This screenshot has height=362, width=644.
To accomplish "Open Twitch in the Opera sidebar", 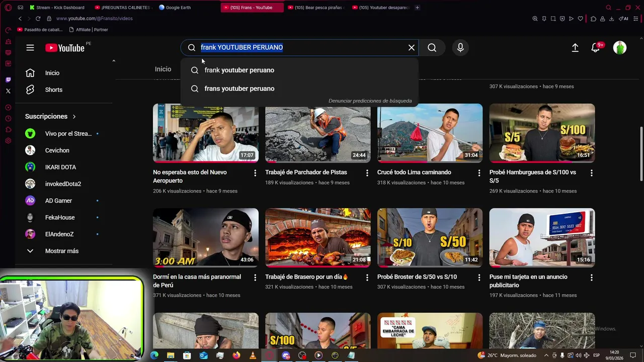I will 8,80.
